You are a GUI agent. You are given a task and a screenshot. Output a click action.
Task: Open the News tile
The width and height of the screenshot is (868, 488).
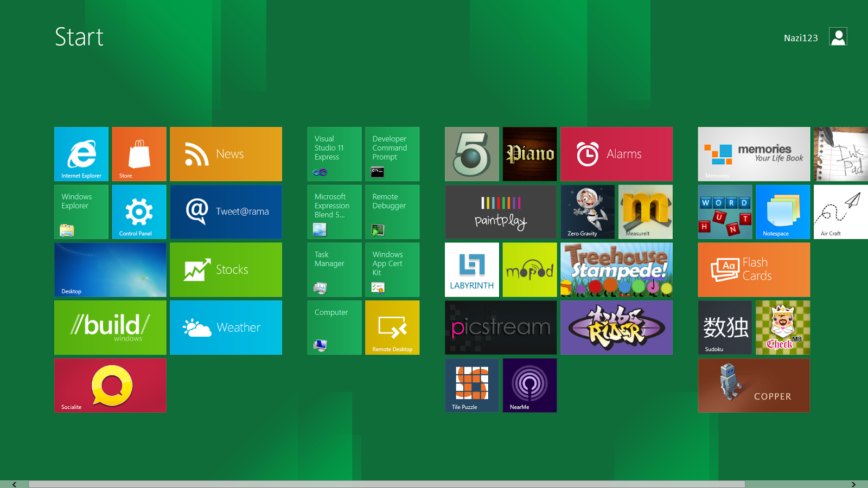226,153
